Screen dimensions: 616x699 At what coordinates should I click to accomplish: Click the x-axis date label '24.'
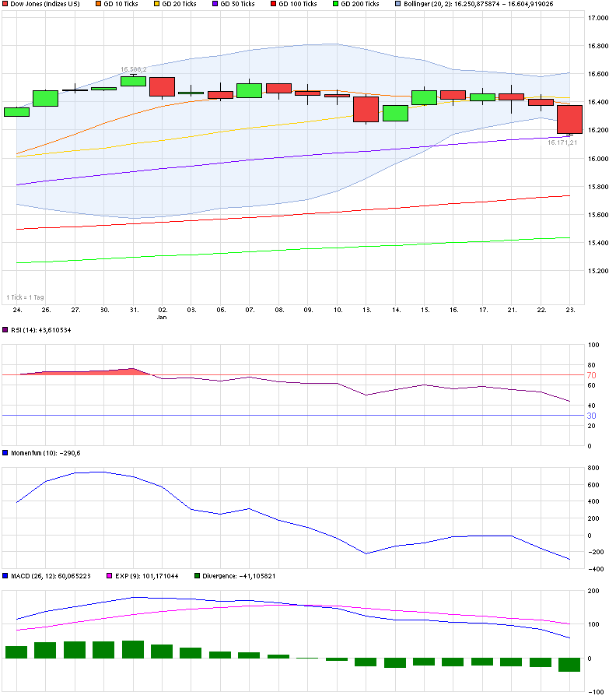[x=17, y=310]
